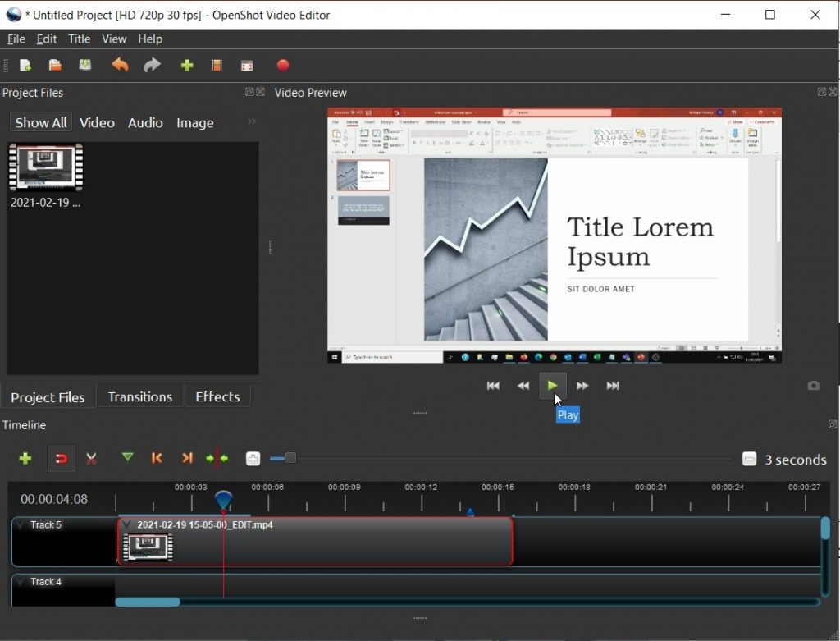The width and height of the screenshot is (840, 641).
Task: Click the small blue marker near 00:00:15
Action: pos(470,512)
